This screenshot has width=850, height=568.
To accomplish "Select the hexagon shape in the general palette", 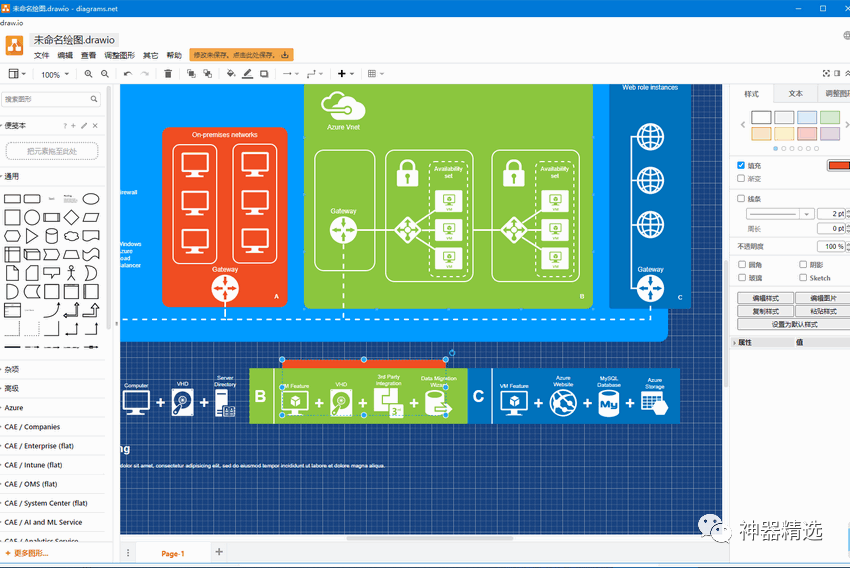I will (12, 236).
